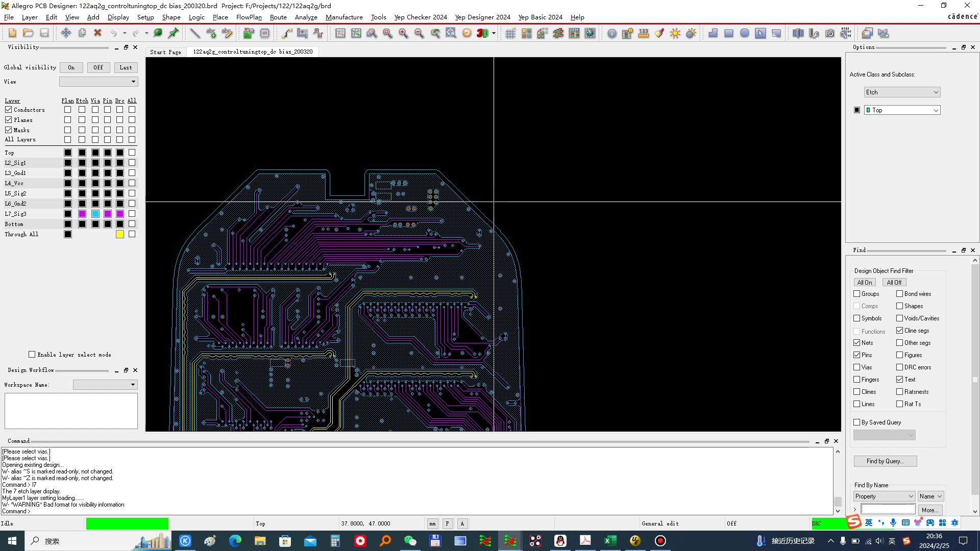The image size is (980, 551).
Task: Click the Show Element info icon
Action: point(611,33)
